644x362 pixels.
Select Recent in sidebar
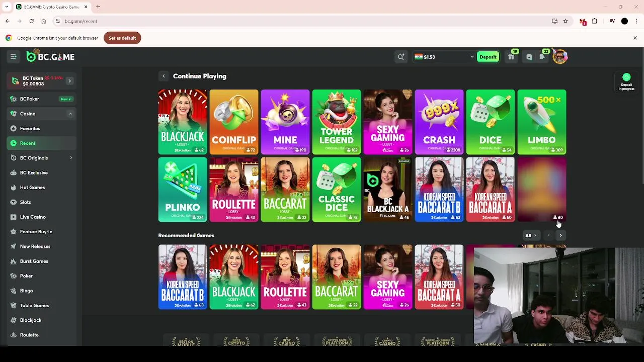pos(42,143)
